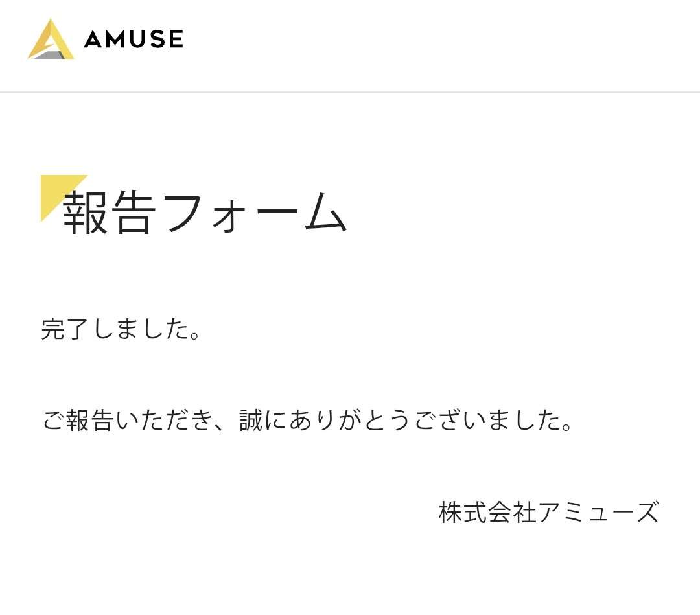Click the letter A in AMUSE wordmark
Viewport: 700px width, 615px height.
point(93,39)
